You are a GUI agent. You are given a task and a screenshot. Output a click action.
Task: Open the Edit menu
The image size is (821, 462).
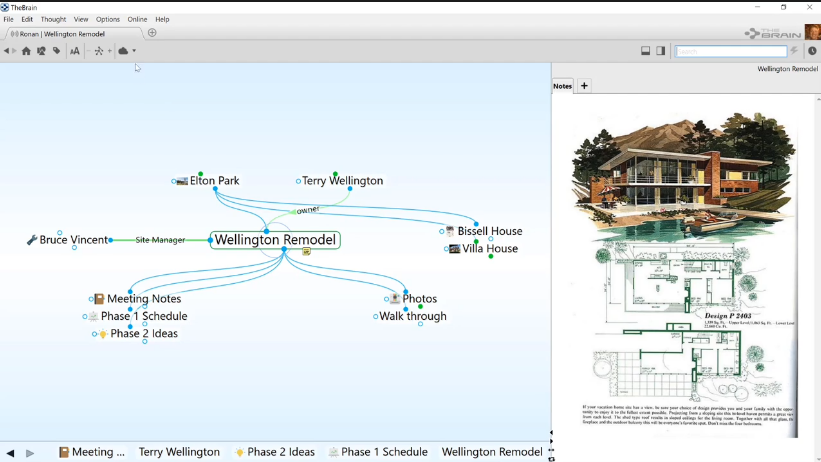point(27,19)
